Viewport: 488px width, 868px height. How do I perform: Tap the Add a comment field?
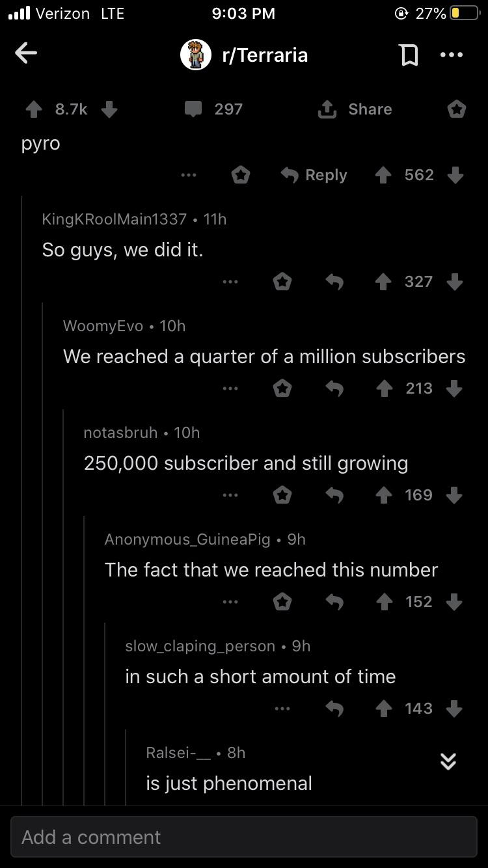tap(244, 837)
